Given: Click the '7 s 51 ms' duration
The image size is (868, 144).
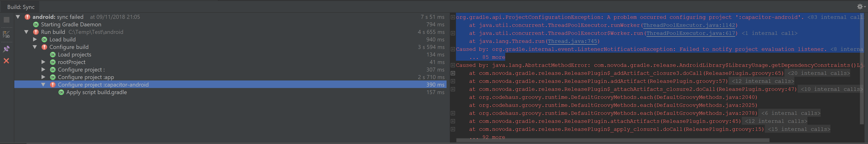Looking at the screenshot, I should point(432,17).
